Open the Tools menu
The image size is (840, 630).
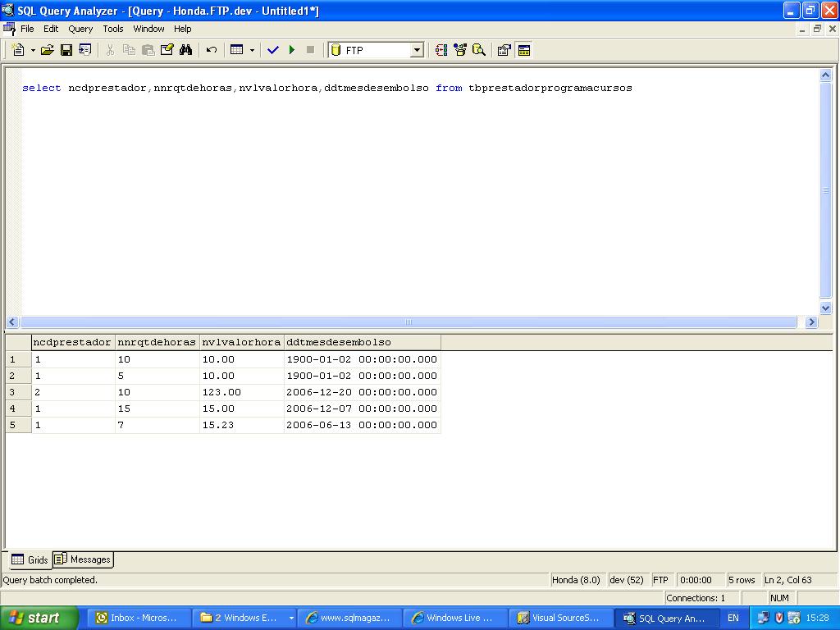[113, 29]
